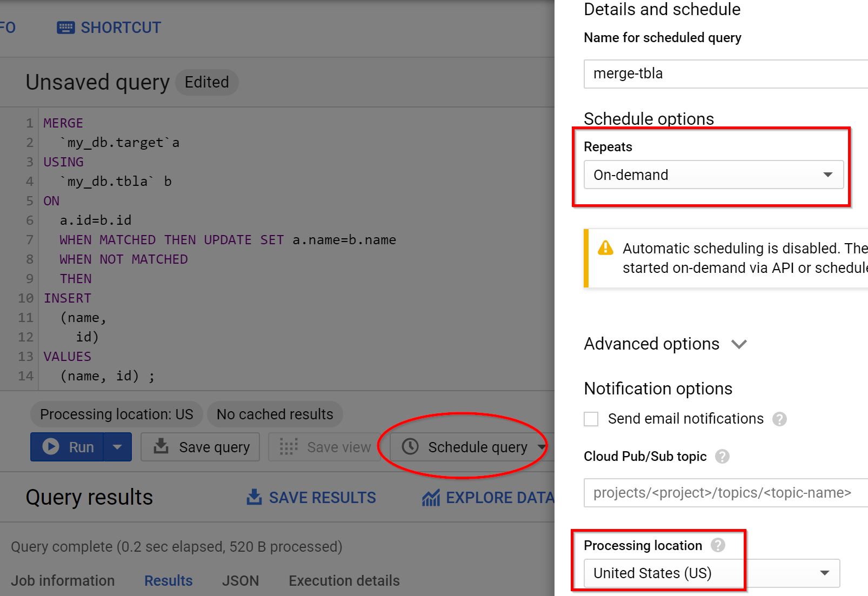Open the Repeats On-demand dropdown
Viewport: 868px width, 596px height.
(713, 175)
